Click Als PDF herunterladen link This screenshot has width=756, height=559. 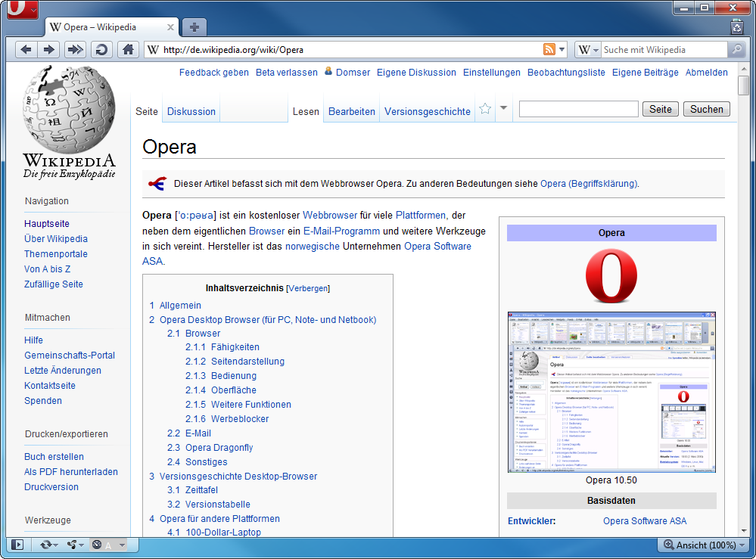(x=71, y=472)
